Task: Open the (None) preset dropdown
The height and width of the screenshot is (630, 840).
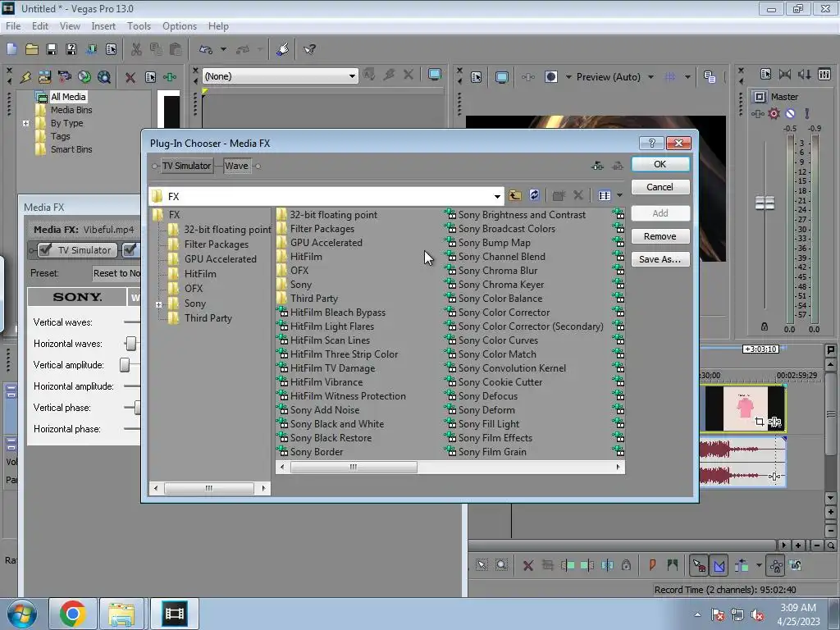Action: [x=352, y=76]
